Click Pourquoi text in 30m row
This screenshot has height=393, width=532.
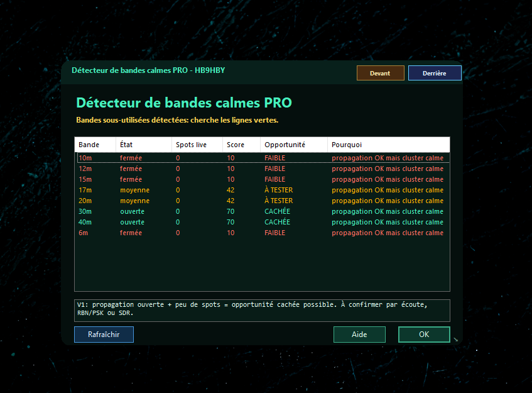click(x=388, y=211)
